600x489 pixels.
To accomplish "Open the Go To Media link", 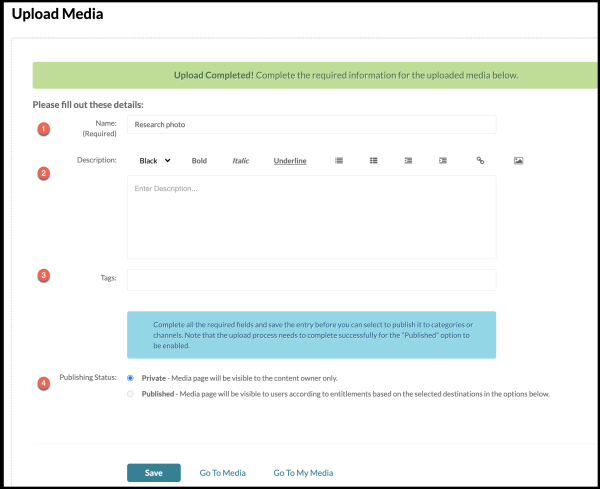I will (x=223, y=473).
